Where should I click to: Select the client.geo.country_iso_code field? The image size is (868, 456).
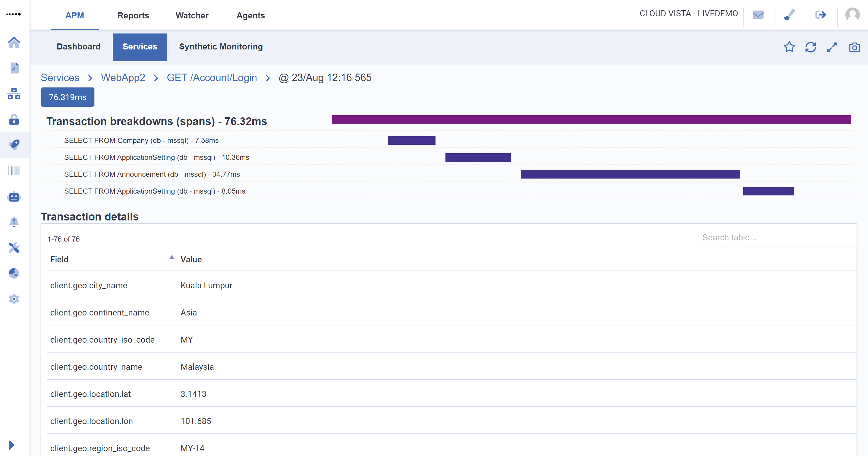[x=102, y=340]
